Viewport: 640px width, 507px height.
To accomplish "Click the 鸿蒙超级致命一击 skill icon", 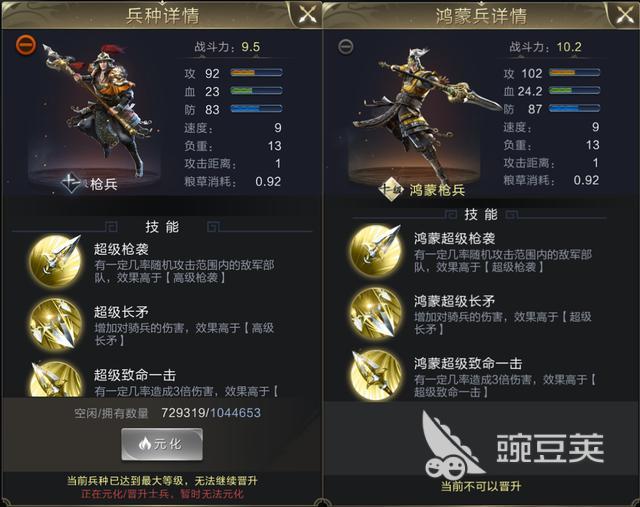I will tap(376, 375).
